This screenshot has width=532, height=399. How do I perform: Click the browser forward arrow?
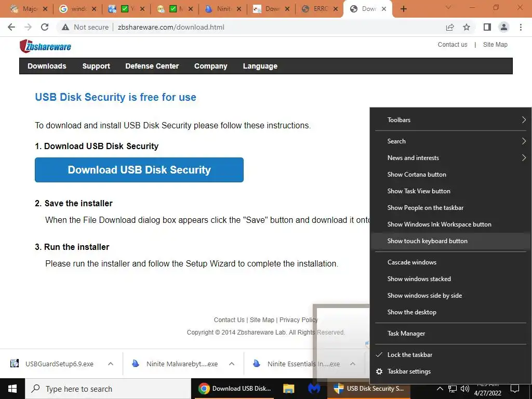[28, 27]
